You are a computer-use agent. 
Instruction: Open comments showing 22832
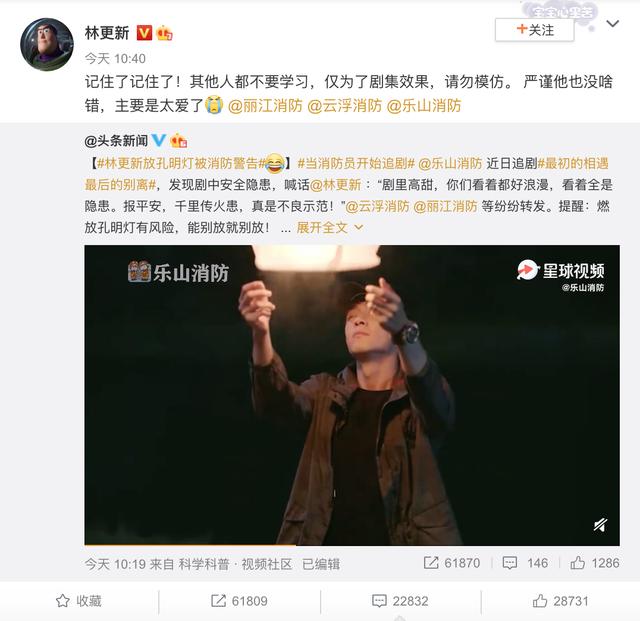click(x=400, y=601)
